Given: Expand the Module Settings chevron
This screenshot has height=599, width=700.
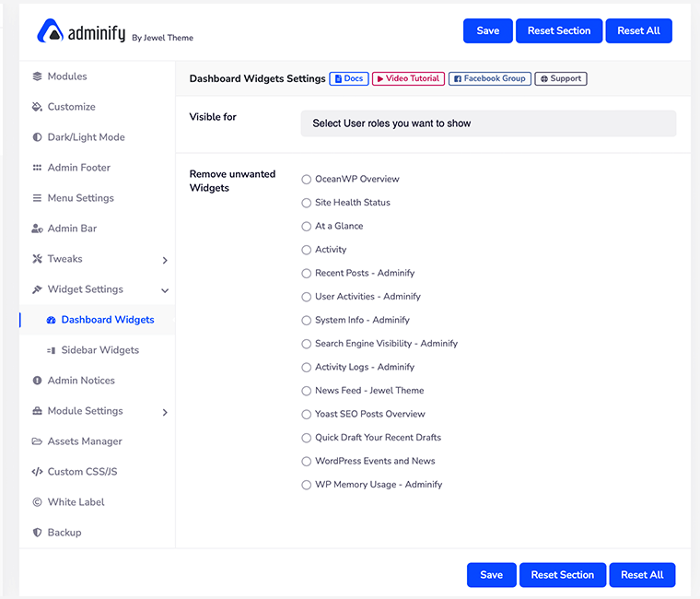Looking at the screenshot, I should coord(165,412).
